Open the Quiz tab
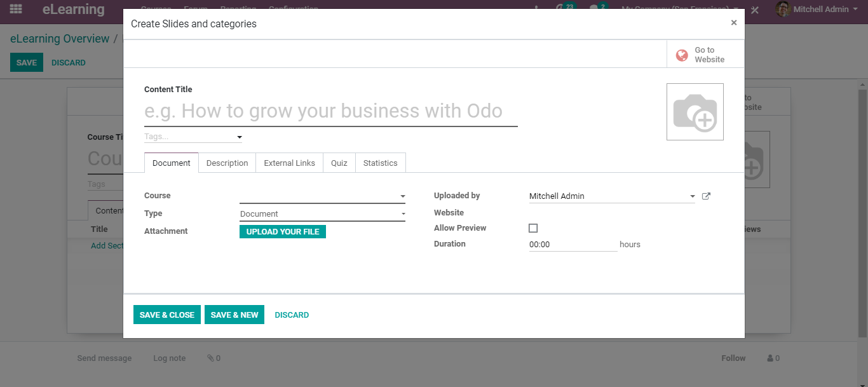Image resolution: width=868 pixels, height=387 pixels. coord(339,163)
